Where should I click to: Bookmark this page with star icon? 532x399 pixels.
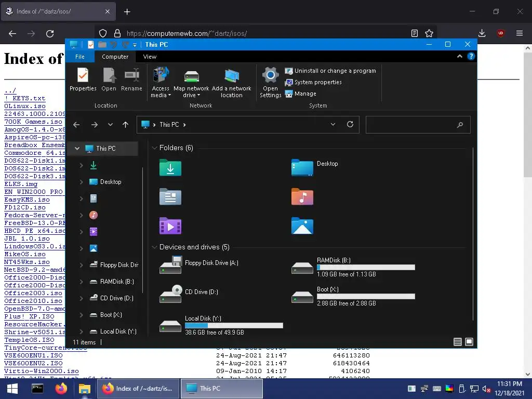pos(429,33)
